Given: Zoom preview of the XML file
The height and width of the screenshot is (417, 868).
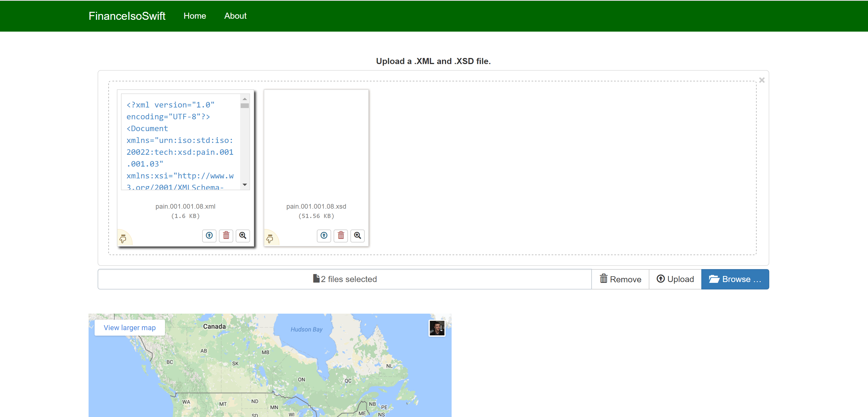Looking at the screenshot, I should coord(243,236).
